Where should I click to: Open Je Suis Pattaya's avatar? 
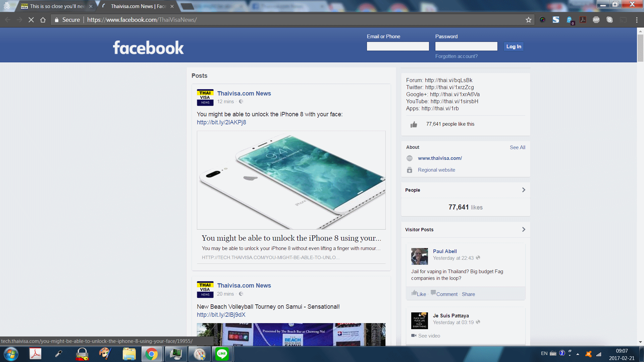click(420, 321)
